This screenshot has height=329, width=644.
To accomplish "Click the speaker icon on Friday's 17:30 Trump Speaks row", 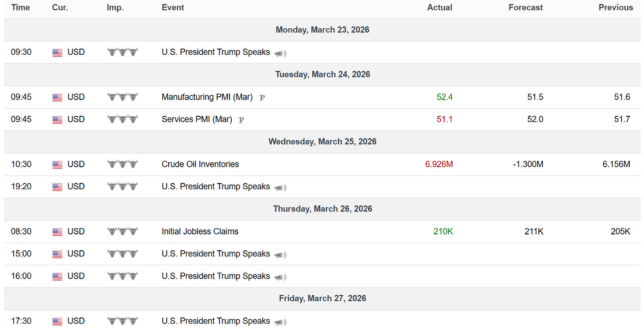I will click(280, 322).
